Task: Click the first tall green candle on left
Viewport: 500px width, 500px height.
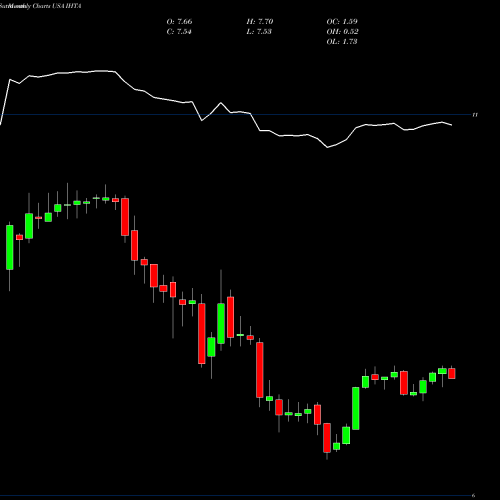Action: tap(10, 247)
